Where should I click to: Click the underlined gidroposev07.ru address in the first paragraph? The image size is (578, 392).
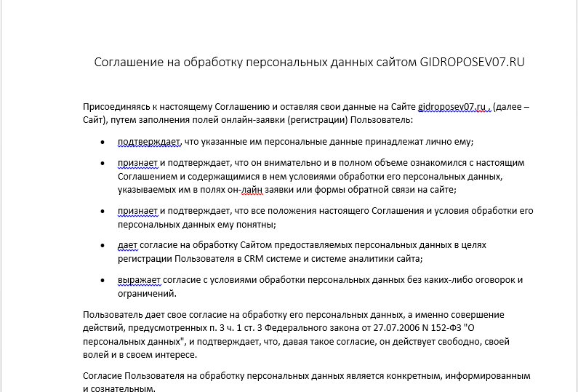(x=451, y=107)
